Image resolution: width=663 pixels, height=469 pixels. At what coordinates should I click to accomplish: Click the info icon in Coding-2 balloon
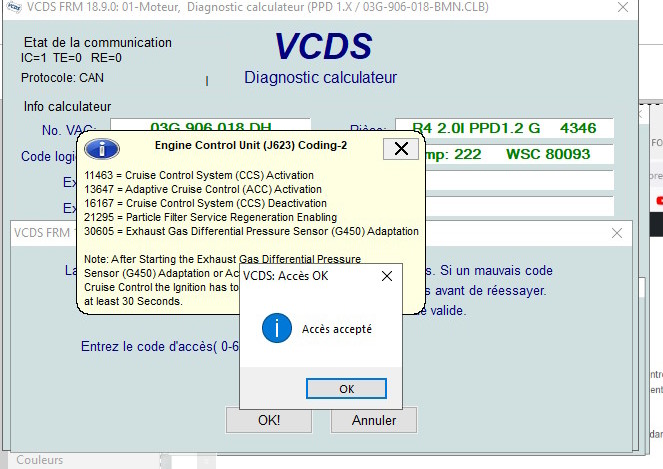coord(101,149)
